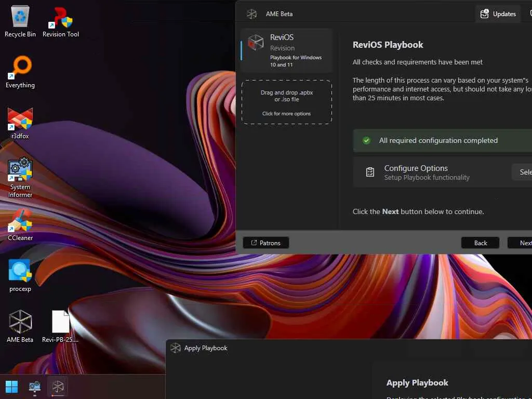Screen dimensions: 532x399
Task: Select the ReviOS playbook in sidebar
Action: 286,50
